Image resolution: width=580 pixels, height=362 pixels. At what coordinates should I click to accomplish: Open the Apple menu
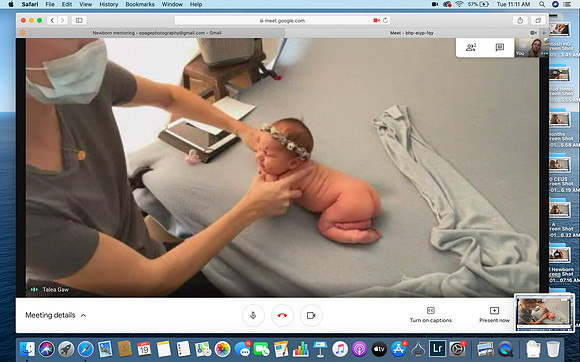coord(11,4)
